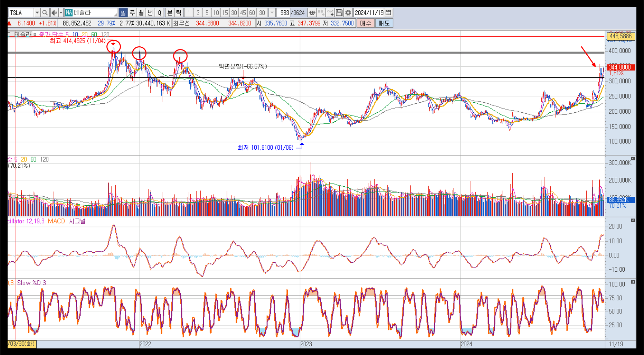This screenshot has height=355, width=644.
Task: Click the 최우선 best quote label
Action: (181, 23)
